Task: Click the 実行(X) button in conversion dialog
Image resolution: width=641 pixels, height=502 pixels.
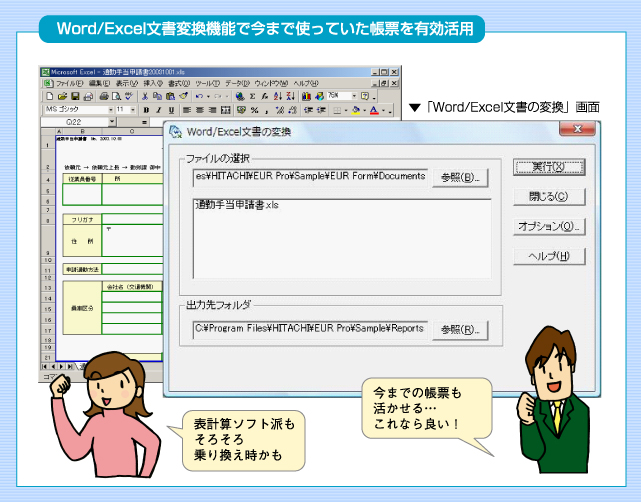Action: click(x=549, y=167)
